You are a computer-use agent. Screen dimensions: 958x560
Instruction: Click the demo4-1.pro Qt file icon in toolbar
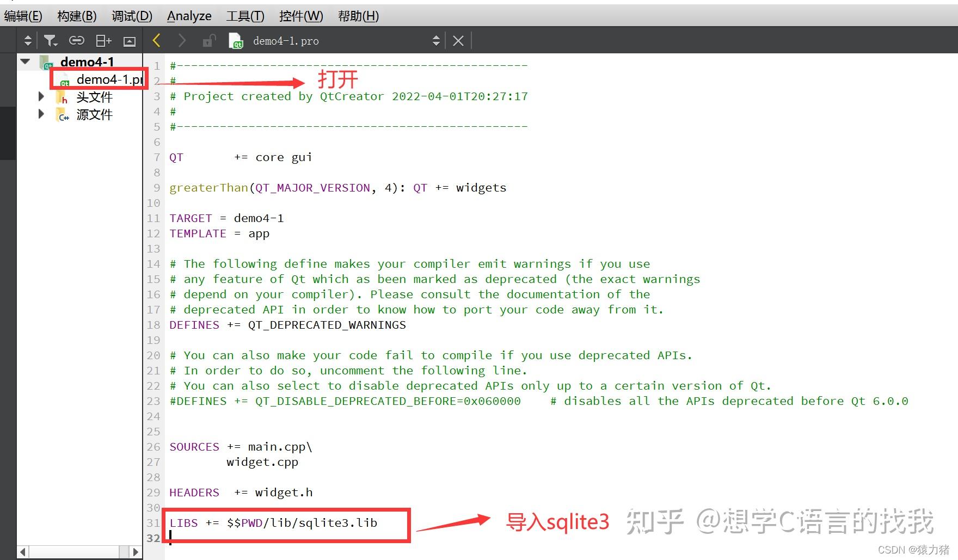236,41
